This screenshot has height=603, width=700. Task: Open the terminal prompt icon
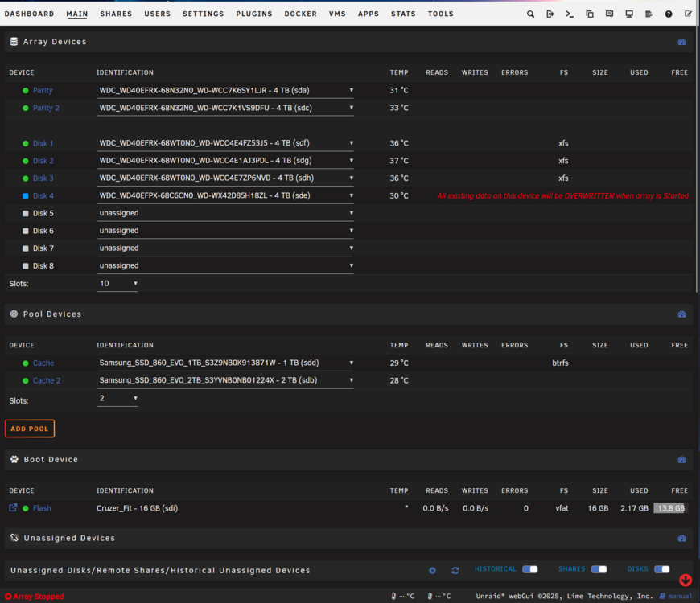pos(570,14)
